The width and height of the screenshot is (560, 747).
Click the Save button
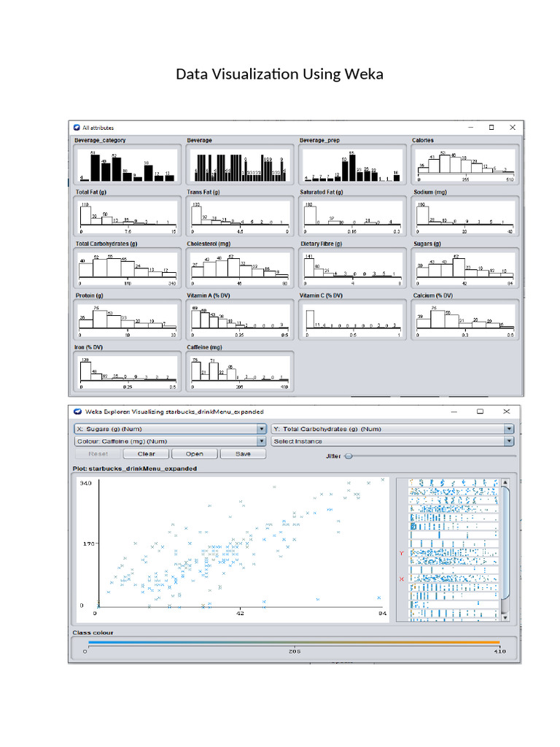[x=243, y=454]
